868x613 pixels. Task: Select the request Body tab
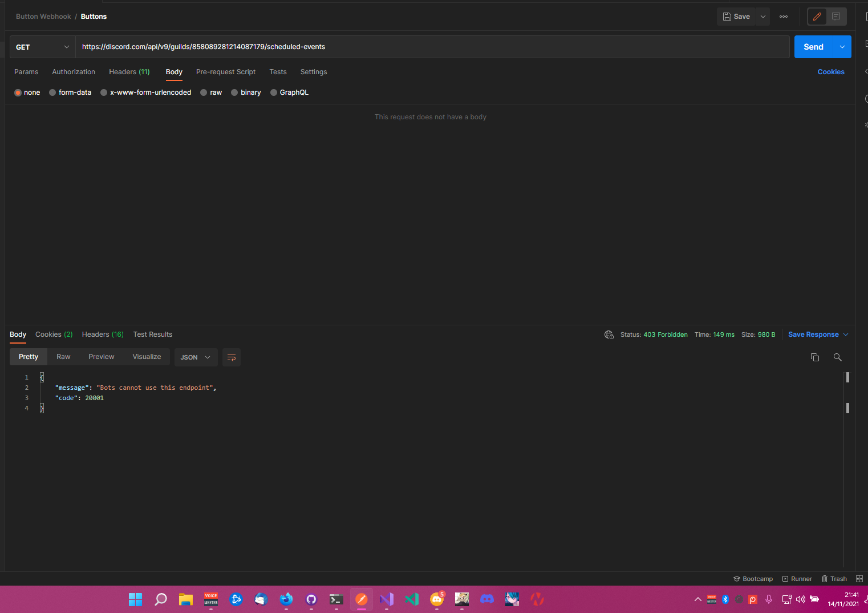pos(174,72)
